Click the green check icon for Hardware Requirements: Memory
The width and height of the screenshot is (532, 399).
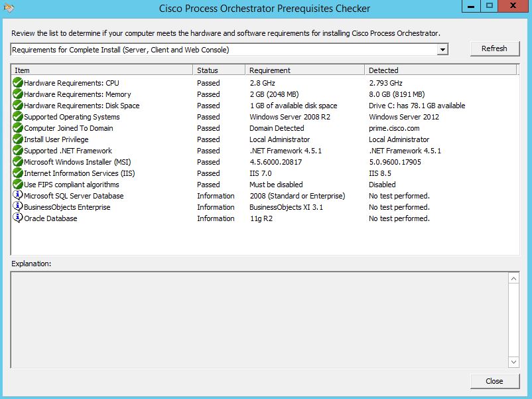18,94
